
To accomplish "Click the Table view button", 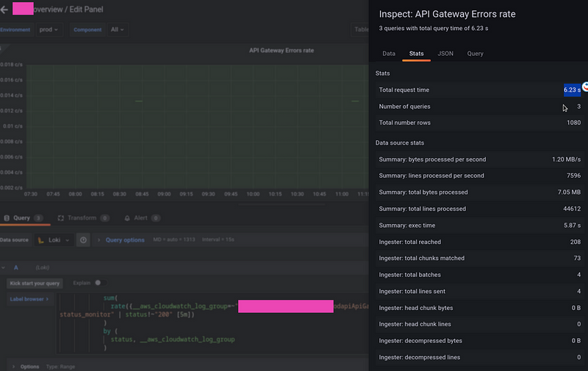I will coord(359,29).
